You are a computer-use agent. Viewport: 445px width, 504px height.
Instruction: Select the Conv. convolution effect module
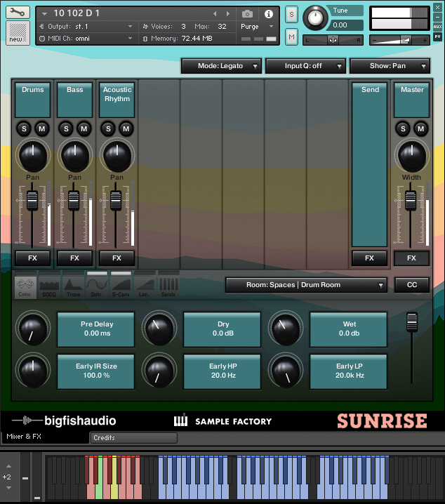pos(25,287)
